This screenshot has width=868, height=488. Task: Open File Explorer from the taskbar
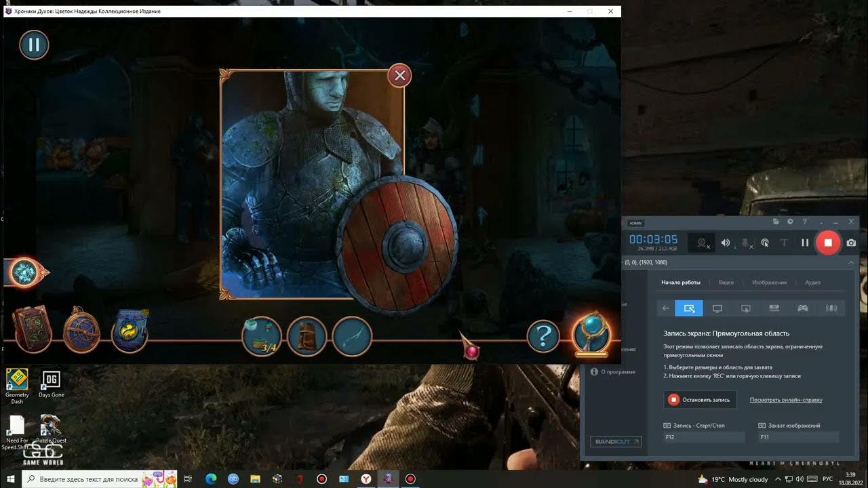coord(255,479)
